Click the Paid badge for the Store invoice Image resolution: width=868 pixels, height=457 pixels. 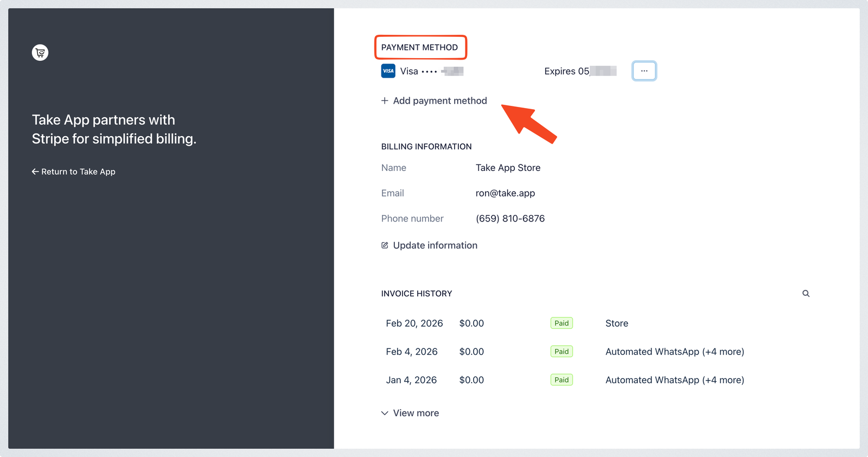pos(561,323)
